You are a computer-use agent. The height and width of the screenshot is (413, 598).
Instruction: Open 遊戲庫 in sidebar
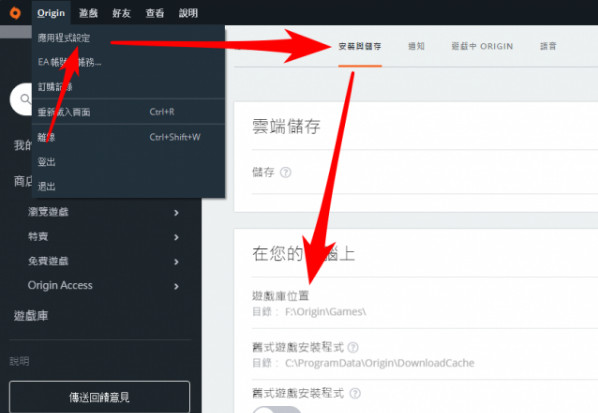[x=31, y=316]
